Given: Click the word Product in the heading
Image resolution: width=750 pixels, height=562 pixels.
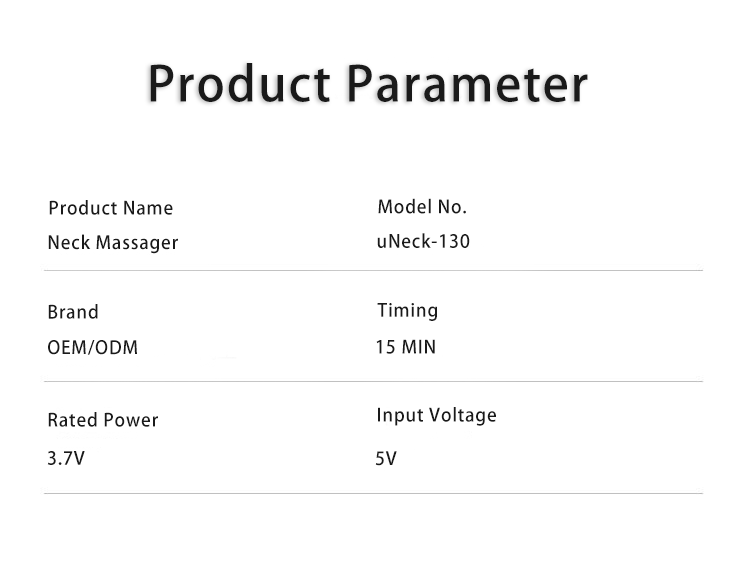Looking at the screenshot, I should (239, 84).
